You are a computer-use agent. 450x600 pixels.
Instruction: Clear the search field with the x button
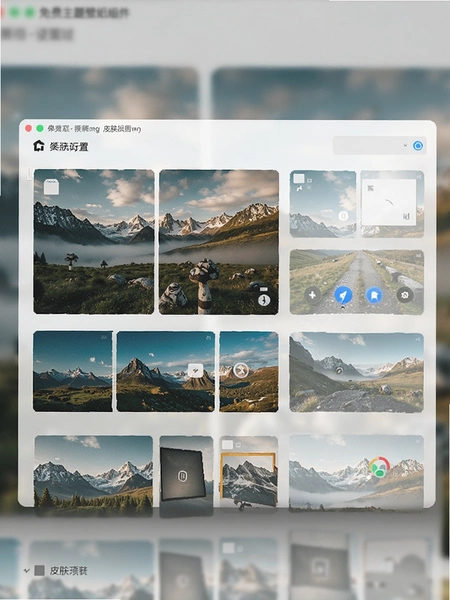(405, 145)
